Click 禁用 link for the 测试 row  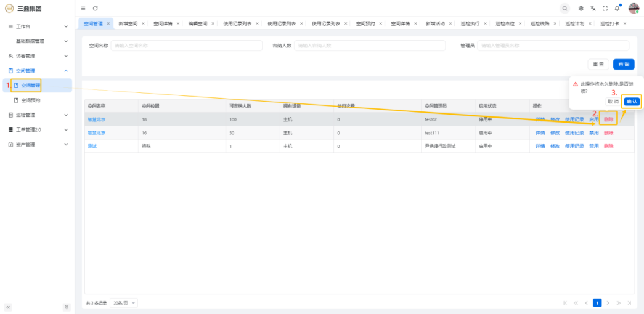[593, 146]
